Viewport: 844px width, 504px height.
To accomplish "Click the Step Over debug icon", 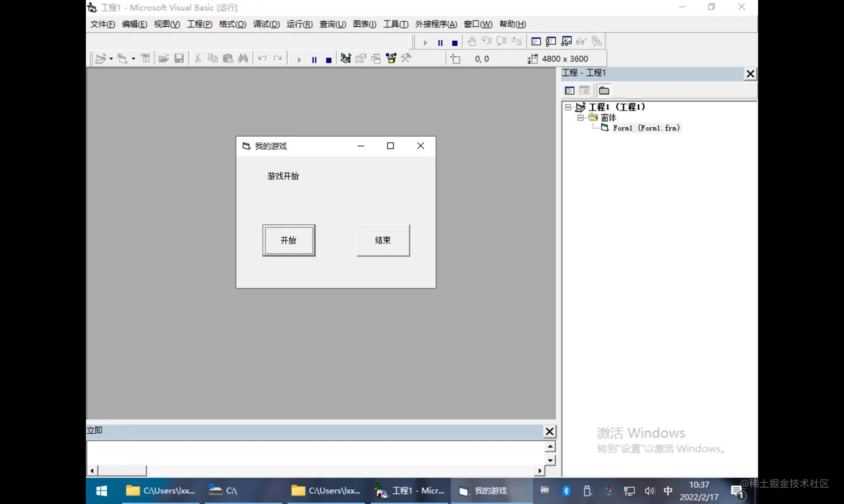I will [x=502, y=41].
